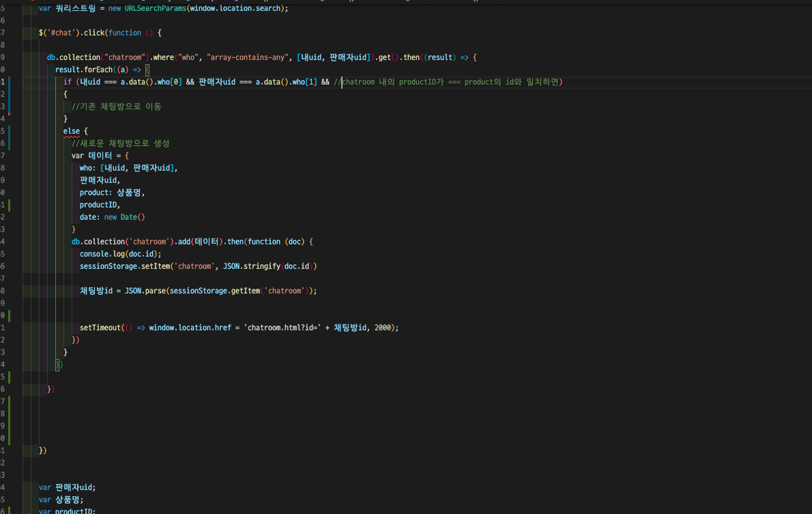Click the green gutter marker beside productID line
Image resolution: width=812 pixels, height=514 pixels.
pyautogui.click(x=10, y=205)
